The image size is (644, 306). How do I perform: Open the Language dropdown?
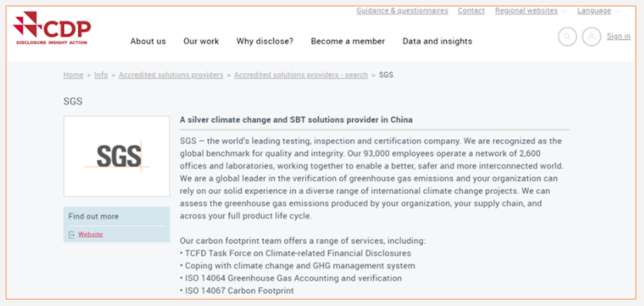[x=598, y=11]
